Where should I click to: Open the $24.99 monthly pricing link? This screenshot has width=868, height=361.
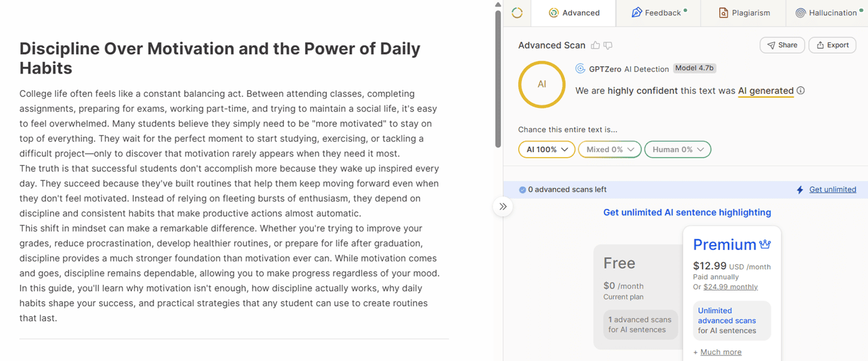[x=730, y=287]
